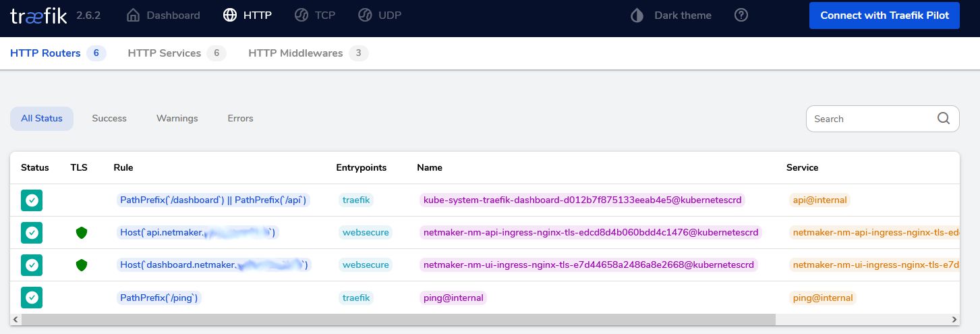Click success status icon for ping@internal router
The width and height of the screenshot is (980, 334).
click(x=32, y=297)
